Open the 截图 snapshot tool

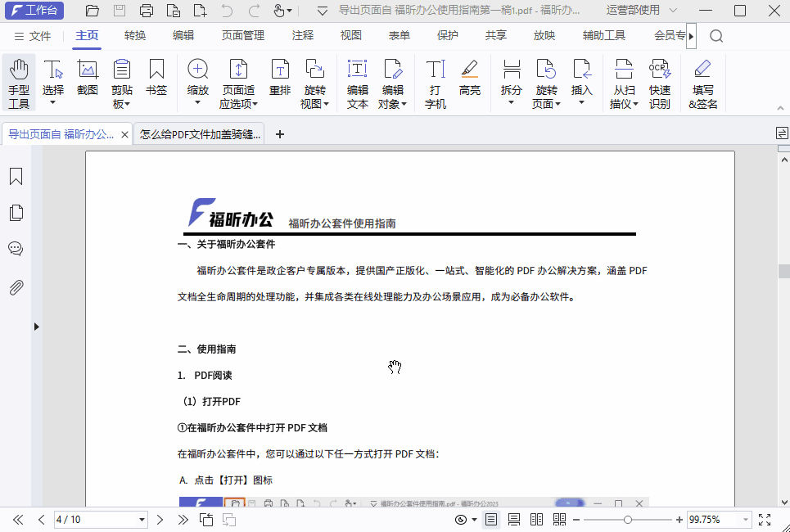(x=87, y=82)
